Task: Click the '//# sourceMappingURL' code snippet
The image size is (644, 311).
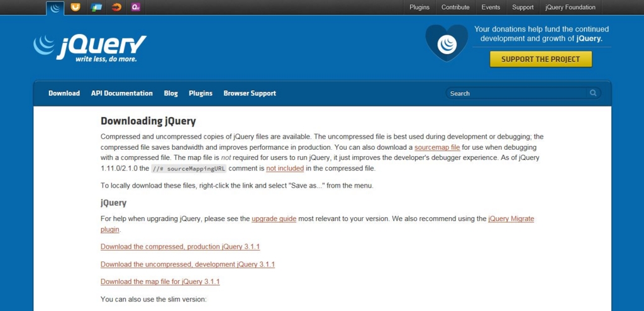Action: 189,169
